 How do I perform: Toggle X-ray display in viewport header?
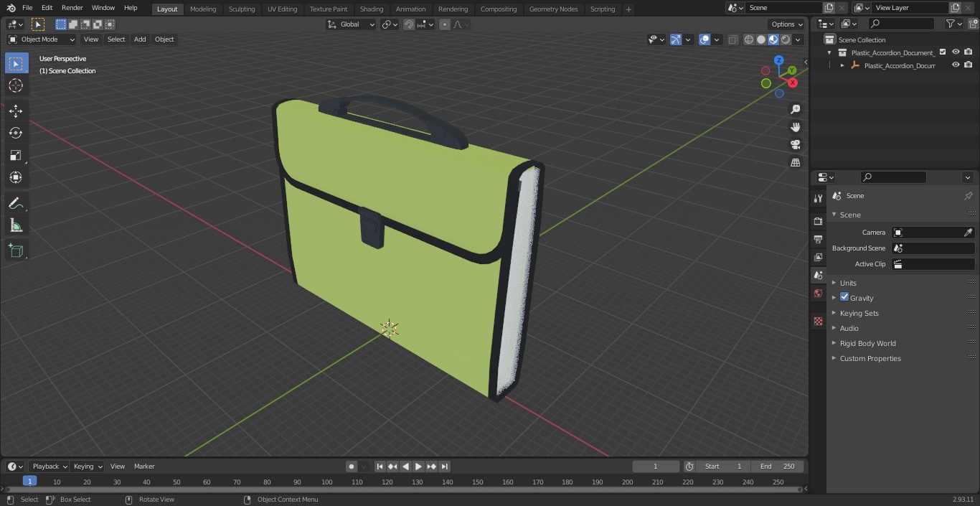[732, 39]
